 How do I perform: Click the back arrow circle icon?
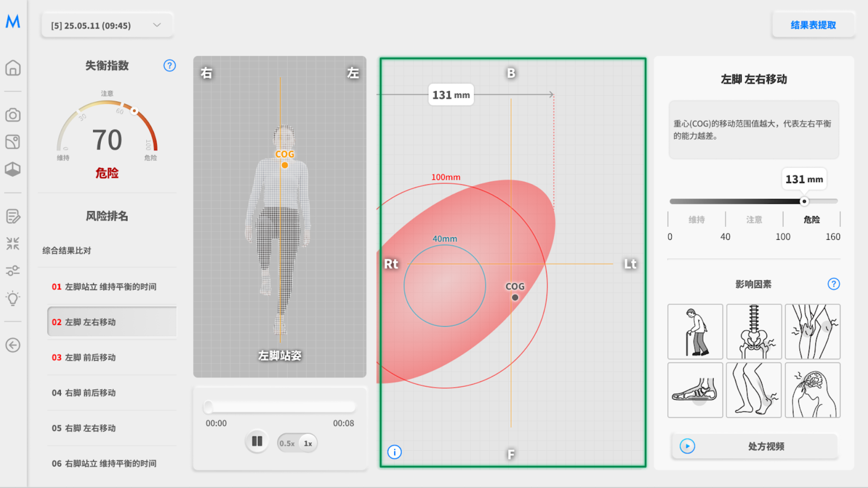point(13,345)
